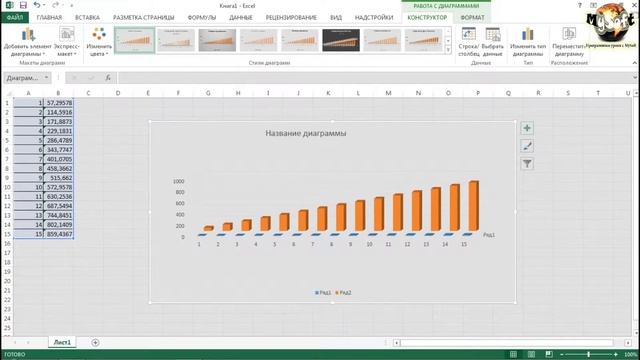640x360 pixels.
Task: Click the Ряд2 legend entry
Action: pos(343,293)
